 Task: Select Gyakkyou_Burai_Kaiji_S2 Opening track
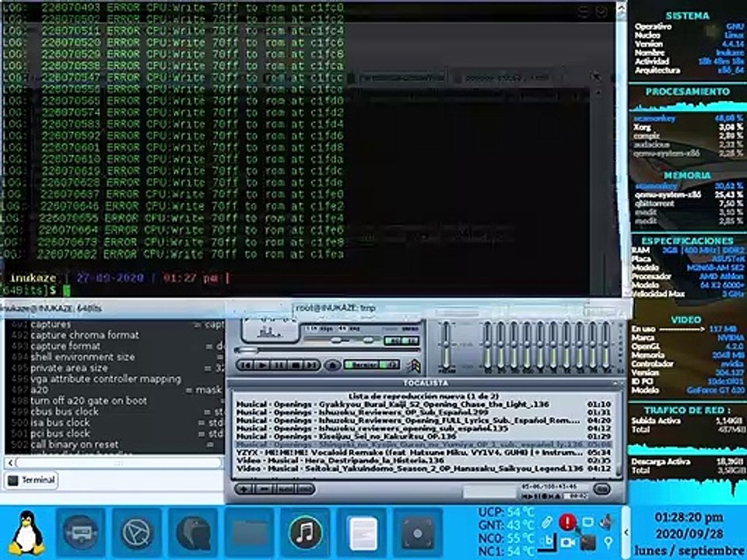tap(423, 404)
